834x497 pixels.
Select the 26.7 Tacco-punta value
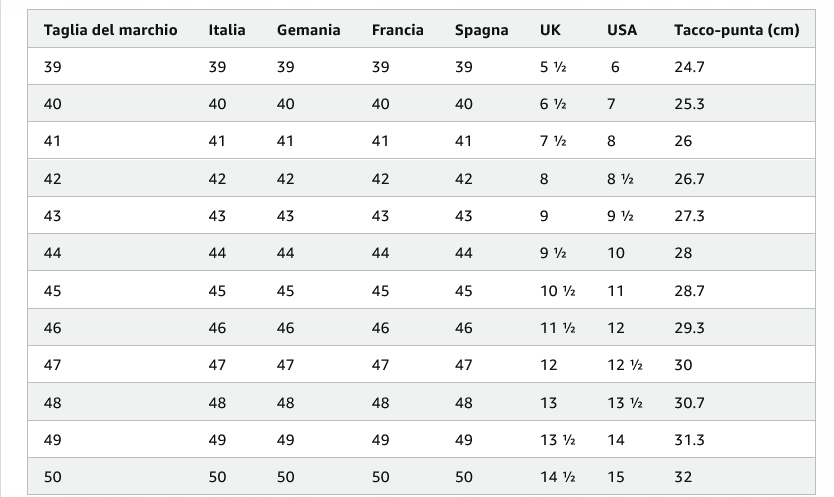pyautogui.click(x=690, y=179)
